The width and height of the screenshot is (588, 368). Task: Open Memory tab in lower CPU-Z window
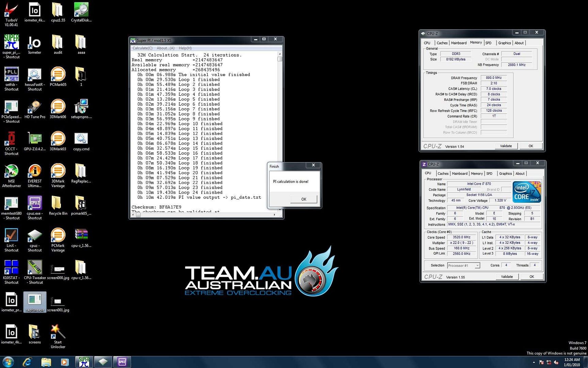pyautogui.click(x=477, y=174)
